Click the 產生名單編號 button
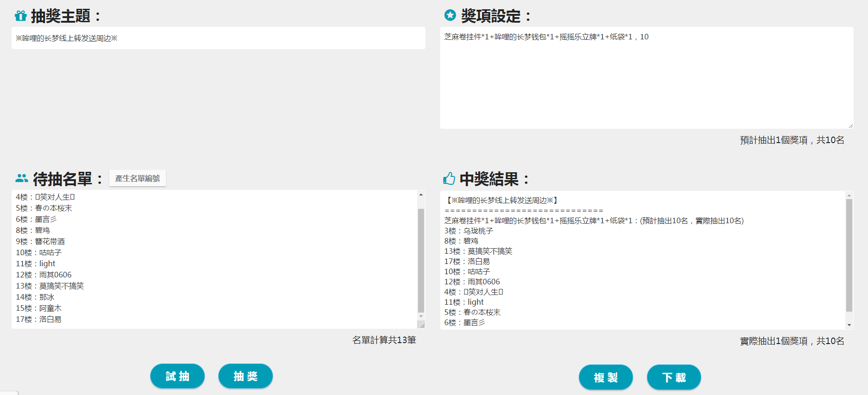Screen dimensions: 868x395 [x=138, y=178]
